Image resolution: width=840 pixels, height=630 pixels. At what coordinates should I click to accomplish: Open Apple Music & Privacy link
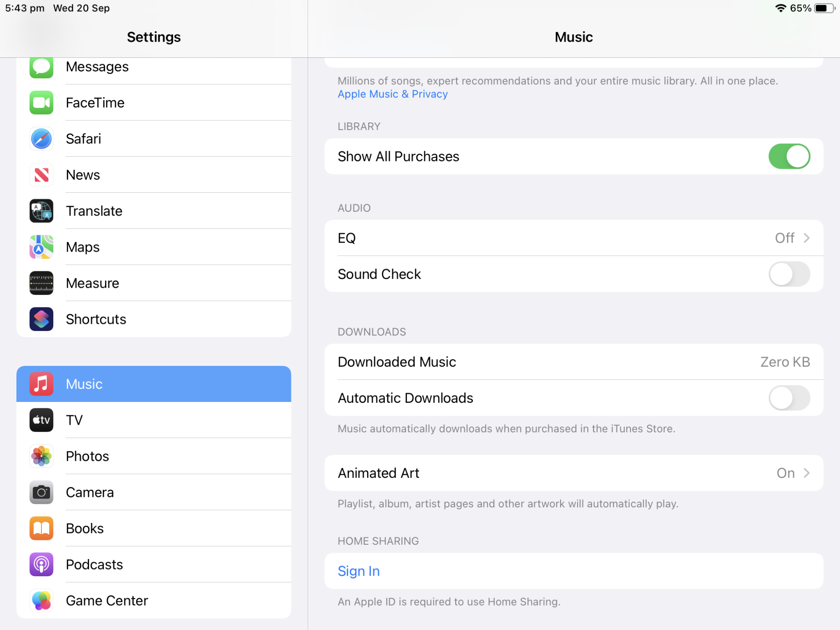[392, 94]
